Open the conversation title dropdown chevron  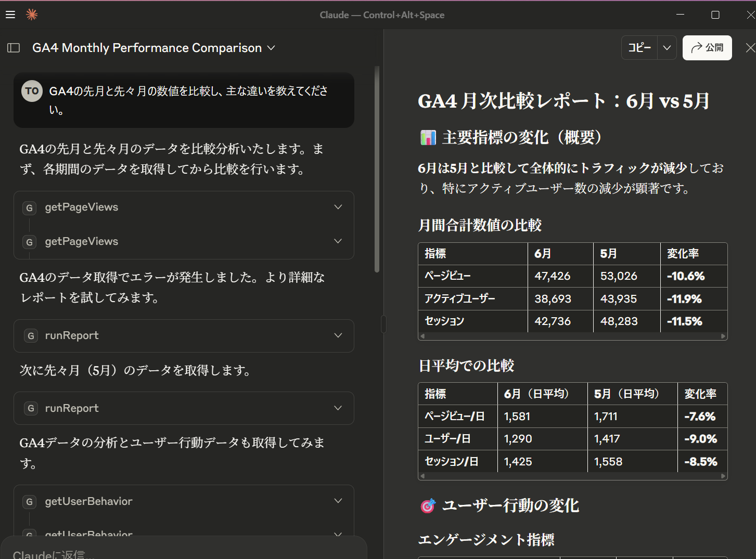coord(271,48)
